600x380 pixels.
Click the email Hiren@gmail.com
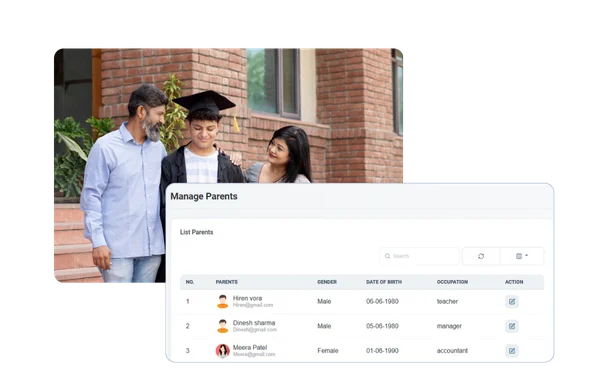[253, 305]
